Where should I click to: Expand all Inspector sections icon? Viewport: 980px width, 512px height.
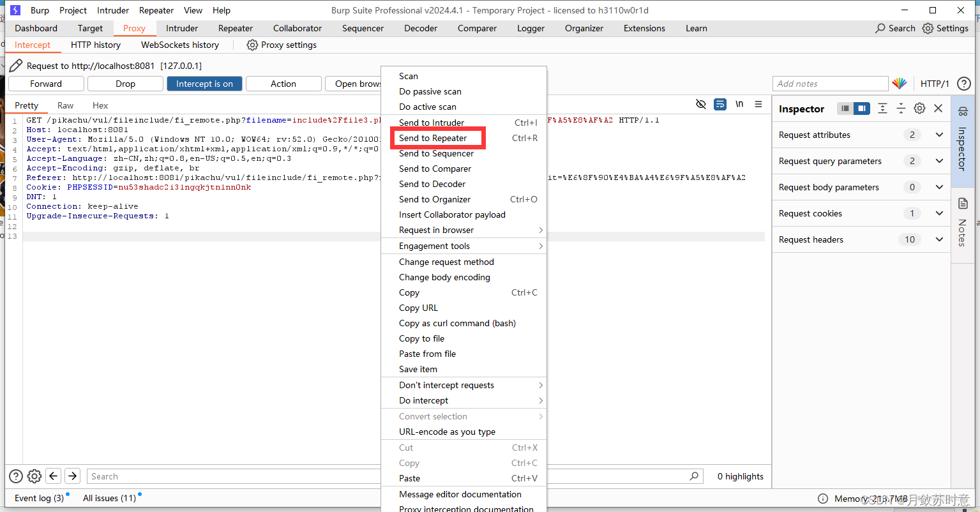point(882,109)
